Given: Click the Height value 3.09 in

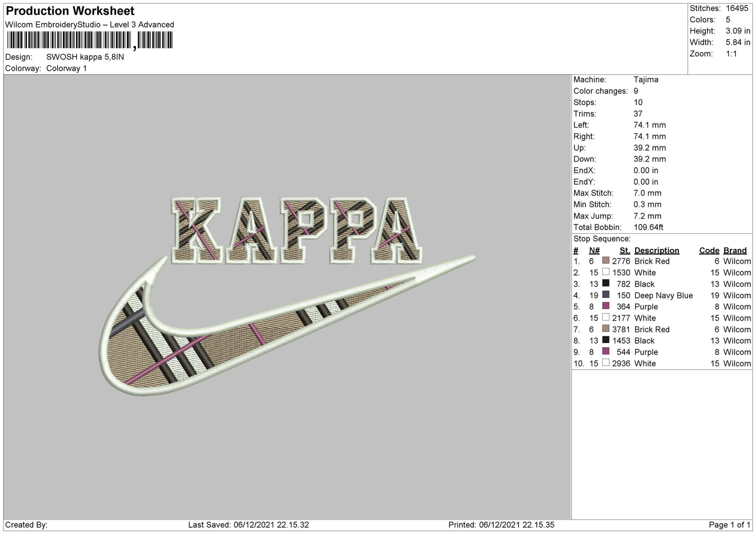Looking at the screenshot, I should tap(738, 31).
